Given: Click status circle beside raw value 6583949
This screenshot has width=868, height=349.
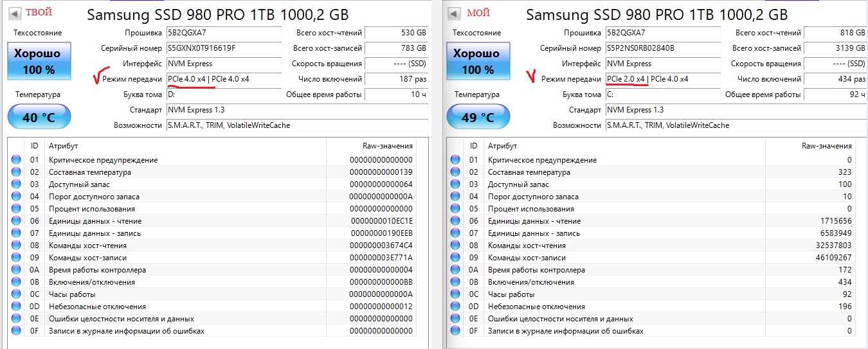Looking at the screenshot, I should coord(455,233).
